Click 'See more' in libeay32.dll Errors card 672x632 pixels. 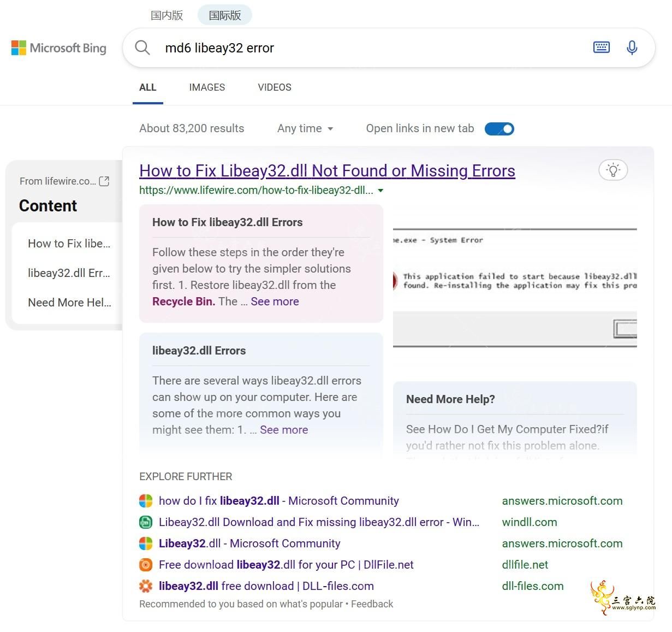(x=284, y=430)
